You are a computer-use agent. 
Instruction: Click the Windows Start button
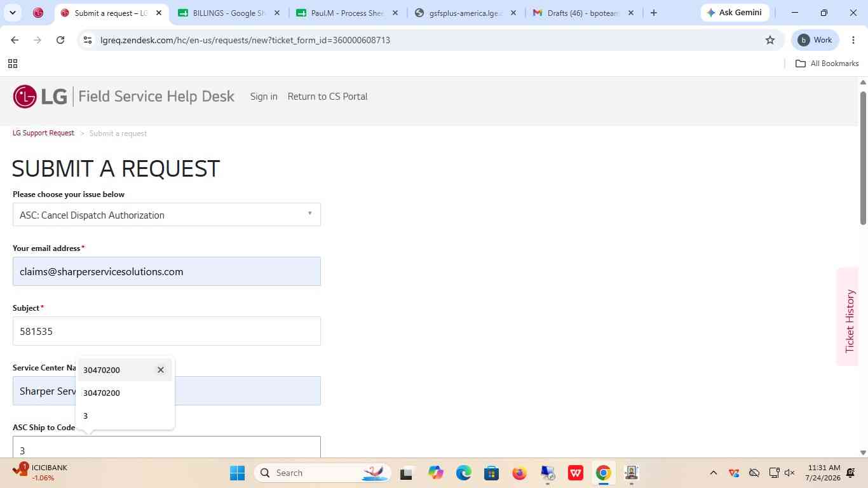237,473
